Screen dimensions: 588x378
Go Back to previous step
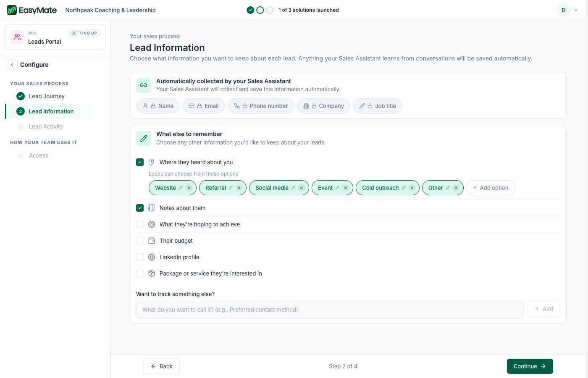[x=161, y=366]
